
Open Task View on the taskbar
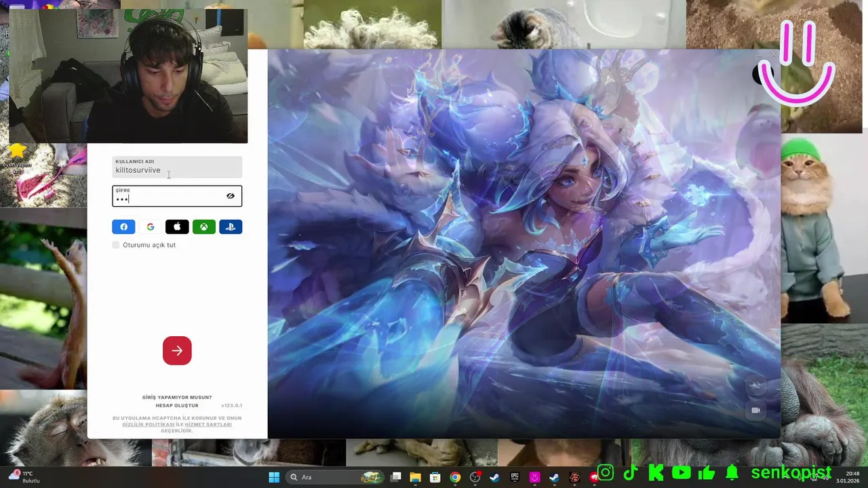396,477
